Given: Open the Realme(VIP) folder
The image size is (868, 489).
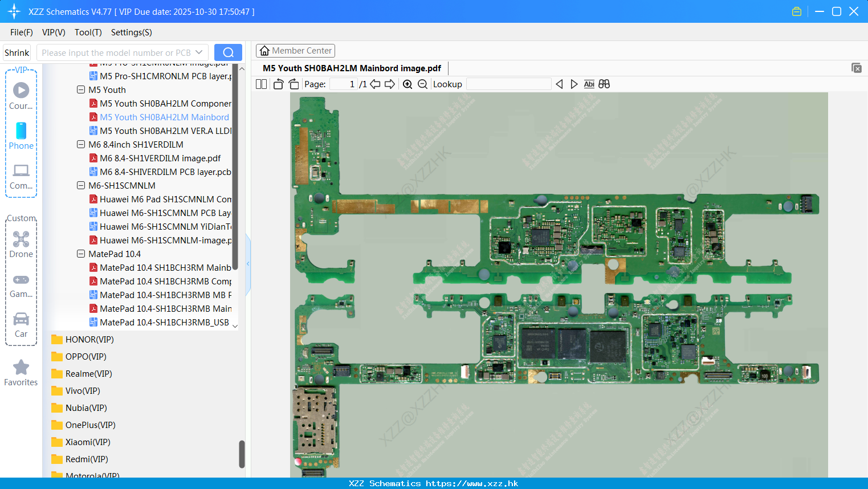Looking at the screenshot, I should 82,374.
